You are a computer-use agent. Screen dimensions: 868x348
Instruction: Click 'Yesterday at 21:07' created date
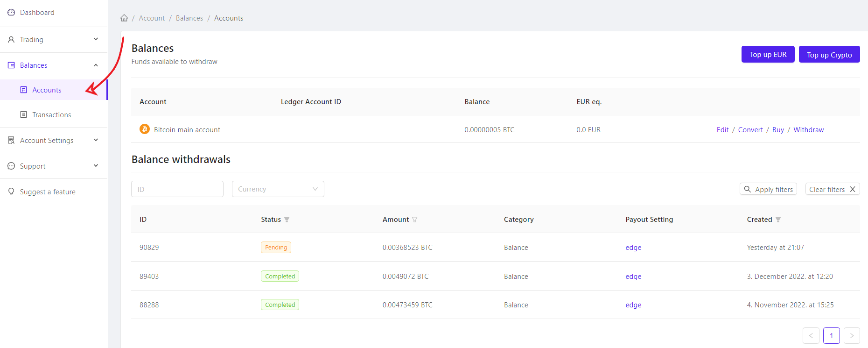tap(776, 248)
